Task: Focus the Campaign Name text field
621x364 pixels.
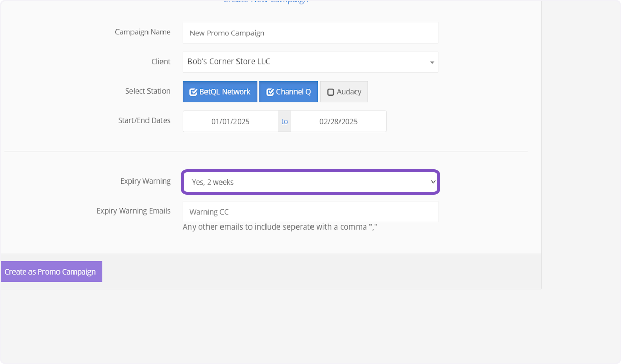Action: click(x=309, y=33)
